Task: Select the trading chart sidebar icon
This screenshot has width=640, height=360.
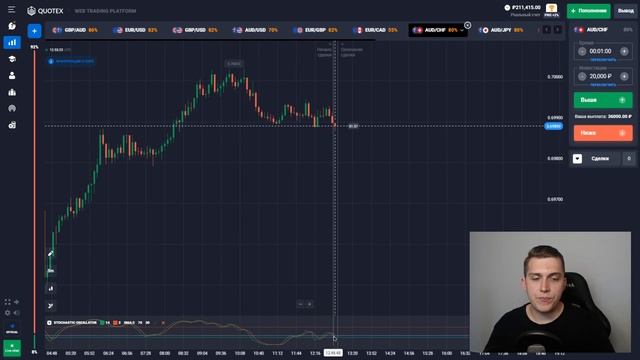Action: pyautogui.click(x=12, y=42)
